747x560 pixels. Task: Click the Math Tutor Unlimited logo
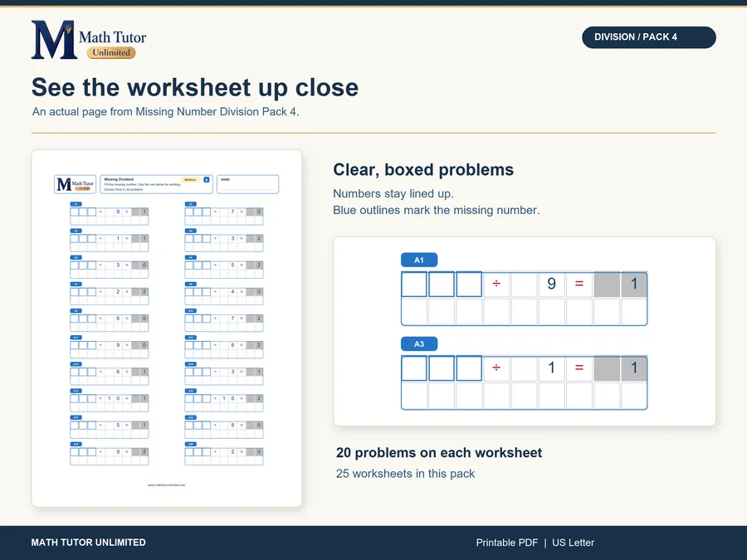coord(89,40)
